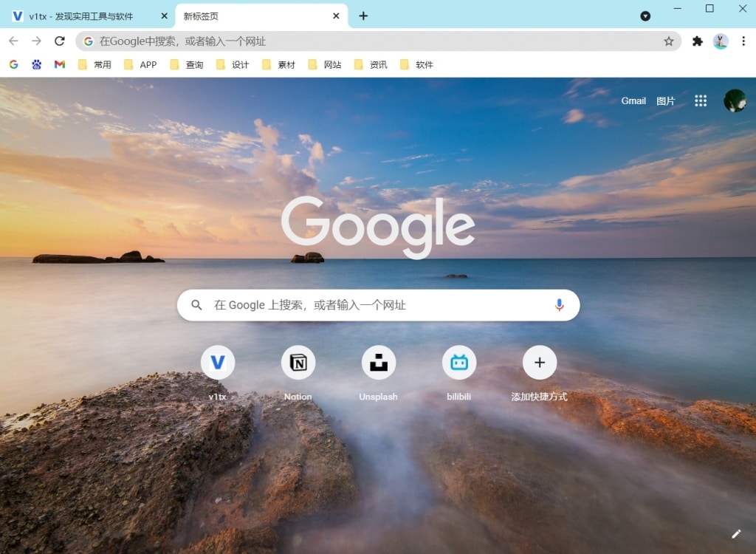Reload the current page
This screenshot has width=756, height=554.
59,41
